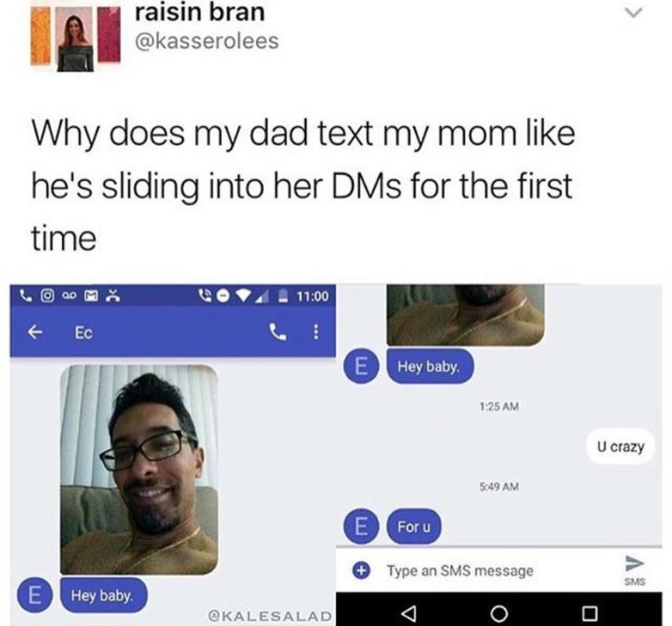This screenshot has width=672, height=626.
Task: Focus the Type an SMS message field
Action: [460, 571]
